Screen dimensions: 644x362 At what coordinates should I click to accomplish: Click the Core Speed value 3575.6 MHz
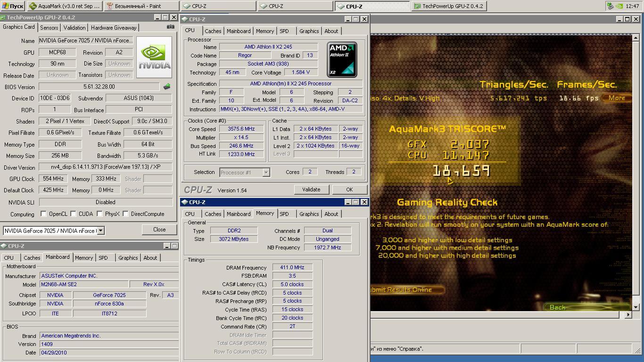point(241,129)
